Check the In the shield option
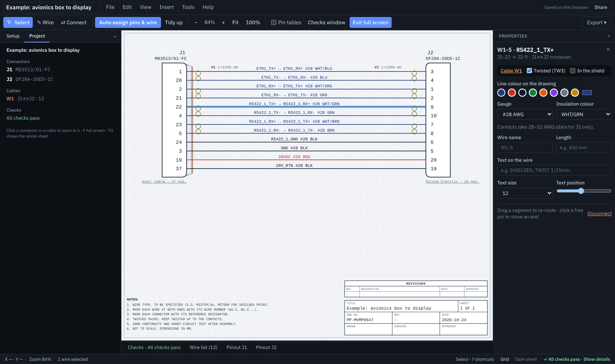Viewport: 615px width, 364px height. click(573, 71)
